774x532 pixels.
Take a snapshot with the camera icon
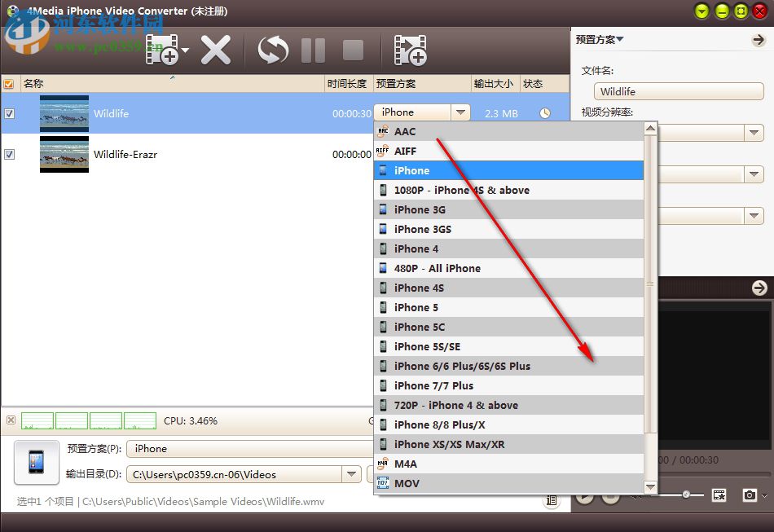coord(750,495)
